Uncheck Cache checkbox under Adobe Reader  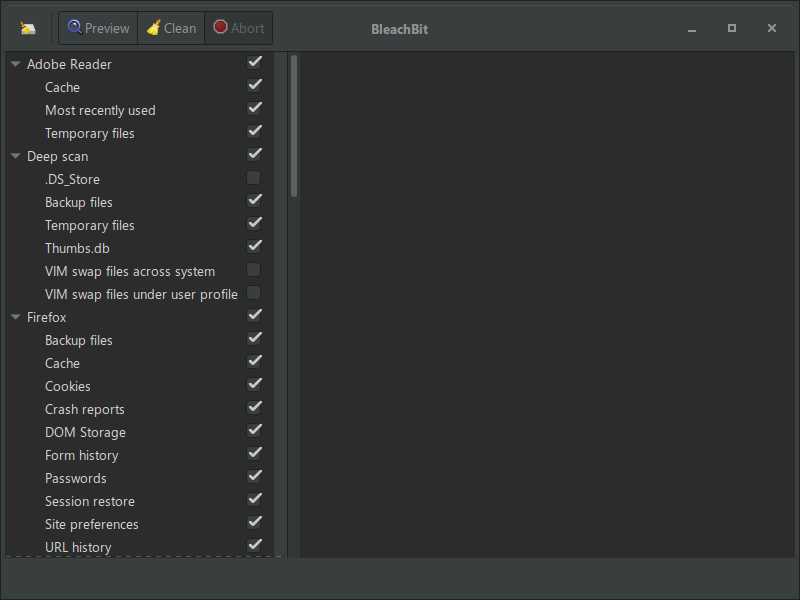pyautogui.click(x=254, y=86)
